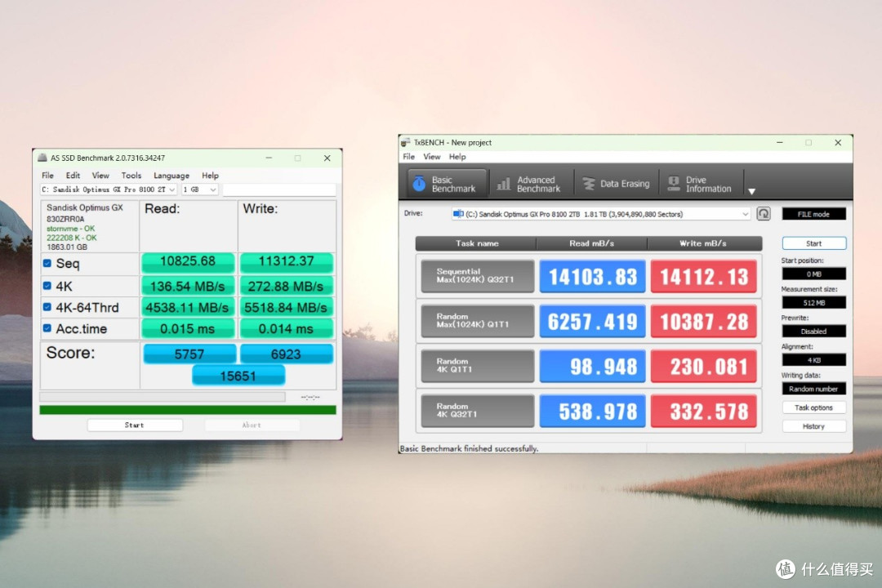Screen dimensions: 882x588
Task: Click Task name column header
Action: (x=476, y=243)
